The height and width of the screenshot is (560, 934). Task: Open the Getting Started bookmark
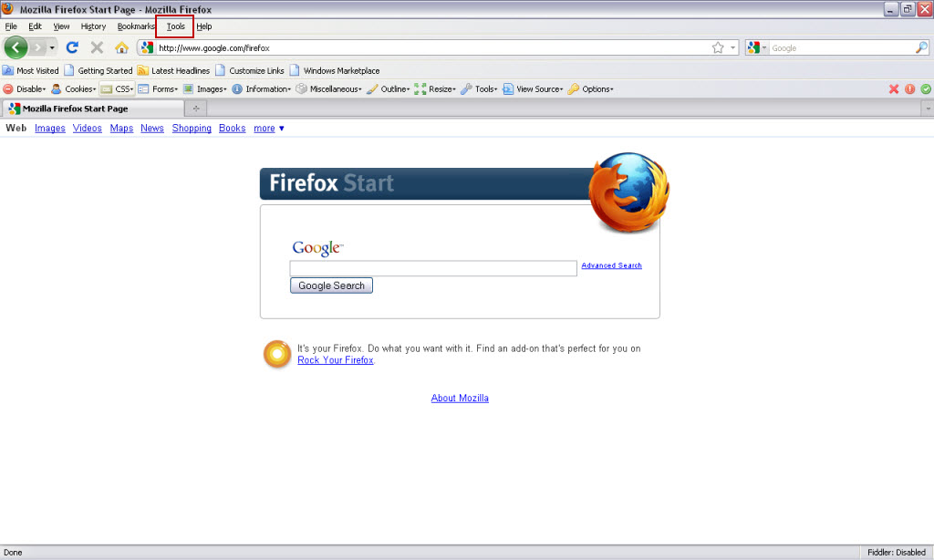click(99, 70)
